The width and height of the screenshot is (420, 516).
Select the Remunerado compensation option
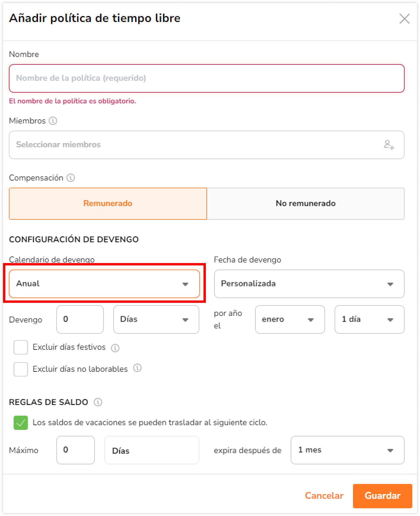click(x=108, y=204)
